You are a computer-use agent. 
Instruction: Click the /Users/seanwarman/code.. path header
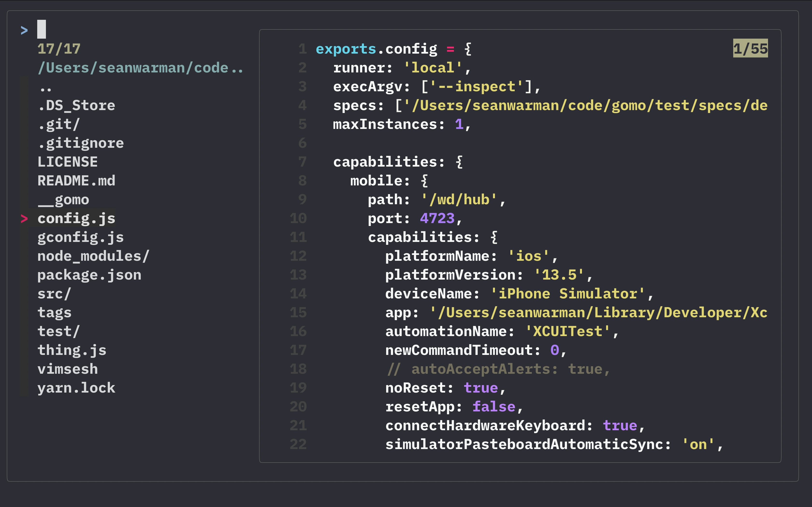(141, 68)
